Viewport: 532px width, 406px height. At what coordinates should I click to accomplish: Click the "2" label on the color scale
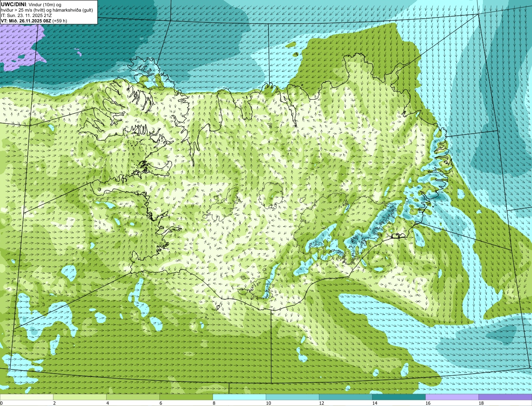[54, 403]
